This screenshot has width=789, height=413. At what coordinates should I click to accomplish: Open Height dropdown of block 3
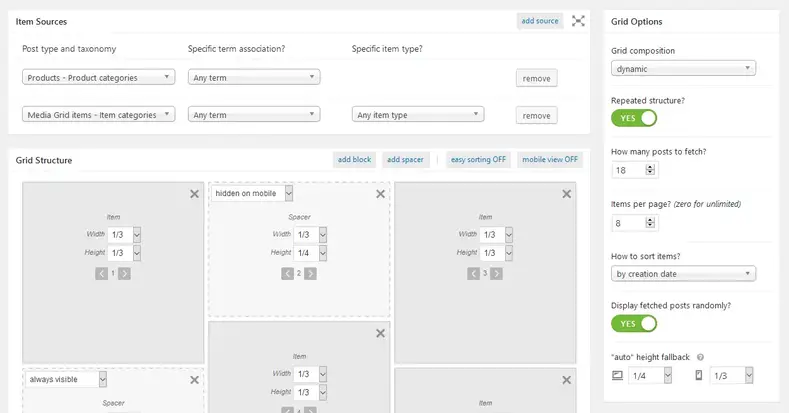[x=496, y=253]
